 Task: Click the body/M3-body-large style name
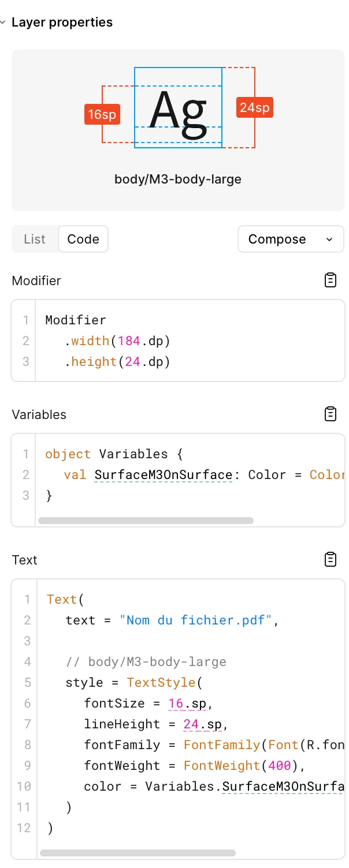178,179
